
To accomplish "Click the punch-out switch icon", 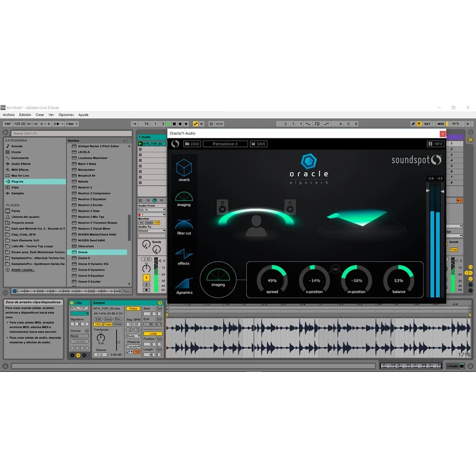I will point(327,124).
